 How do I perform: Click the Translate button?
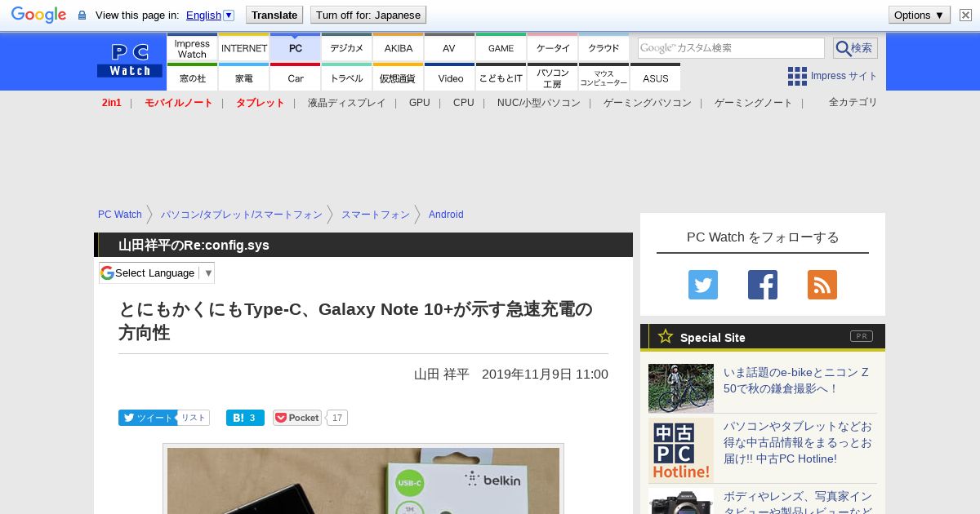coord(274,15)
